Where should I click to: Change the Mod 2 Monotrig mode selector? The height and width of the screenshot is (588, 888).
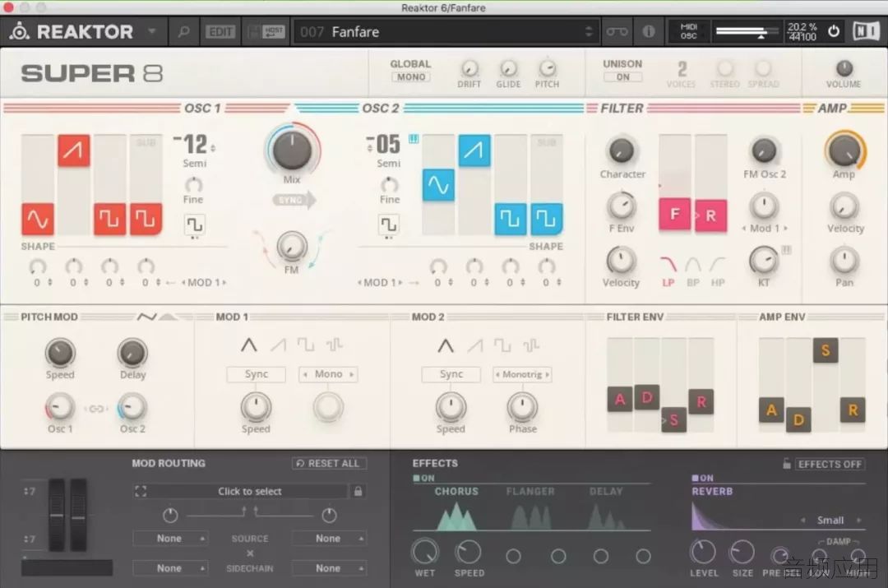click(523, 374)
